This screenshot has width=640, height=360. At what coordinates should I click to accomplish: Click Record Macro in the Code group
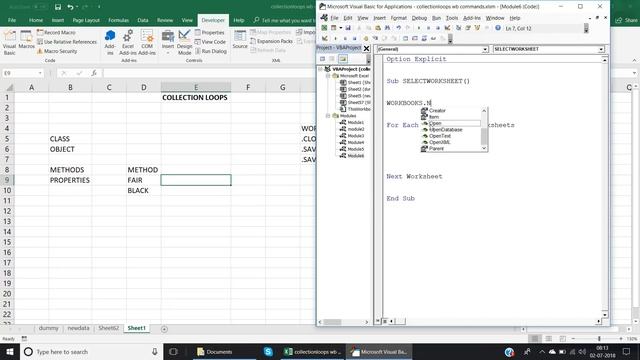point(56,32)
